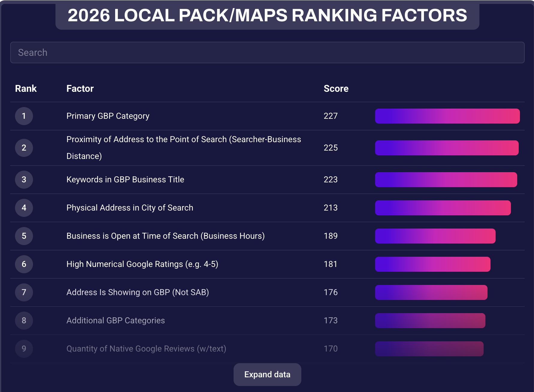
Task: Click the 2026 Local Pack/Maps Ranking Factors title
Action: pyautogui.click(x=267, y=15)
